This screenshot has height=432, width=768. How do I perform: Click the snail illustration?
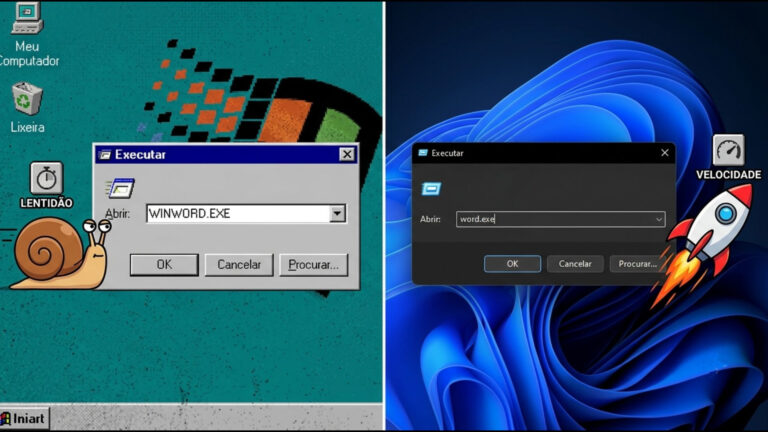click(x=60, y=253)
